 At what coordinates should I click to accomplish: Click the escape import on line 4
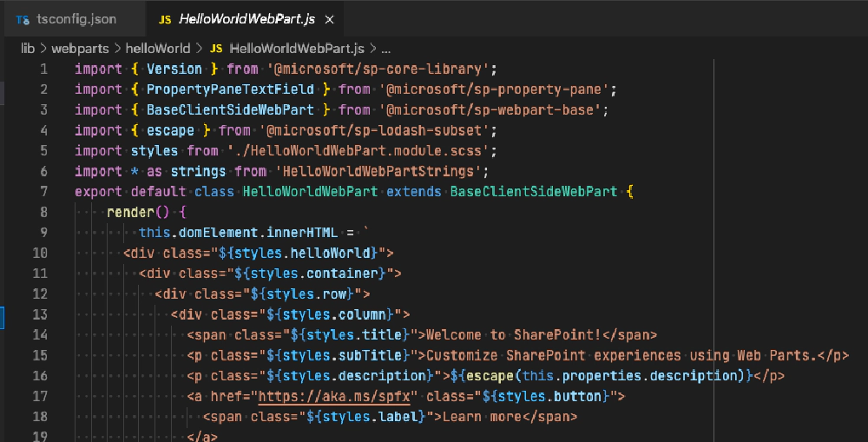click(170, 130)
